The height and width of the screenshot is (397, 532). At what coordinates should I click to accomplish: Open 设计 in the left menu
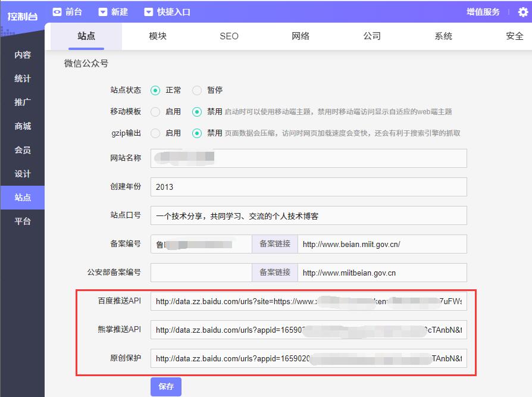pyautogui.click(x=23, y=174)
